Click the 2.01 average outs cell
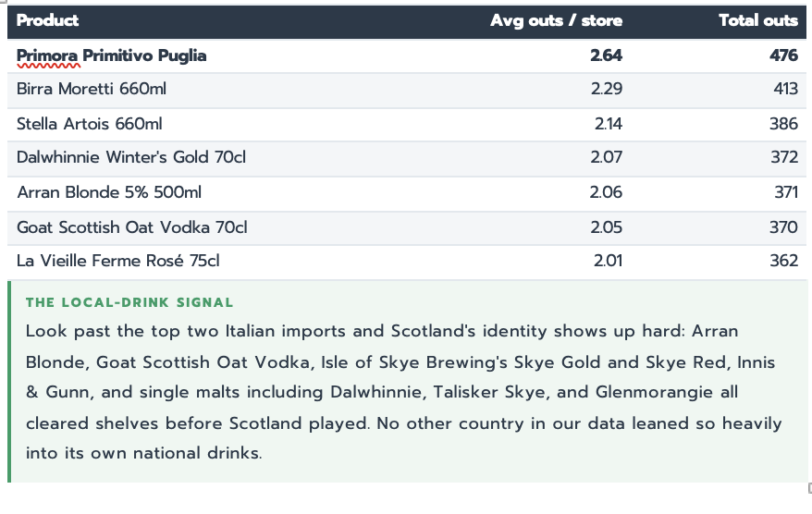 tap(608, 261)
